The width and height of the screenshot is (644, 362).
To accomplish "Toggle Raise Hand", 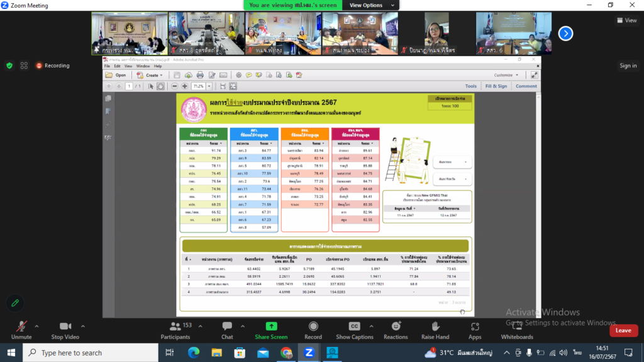I will (435, 331).
